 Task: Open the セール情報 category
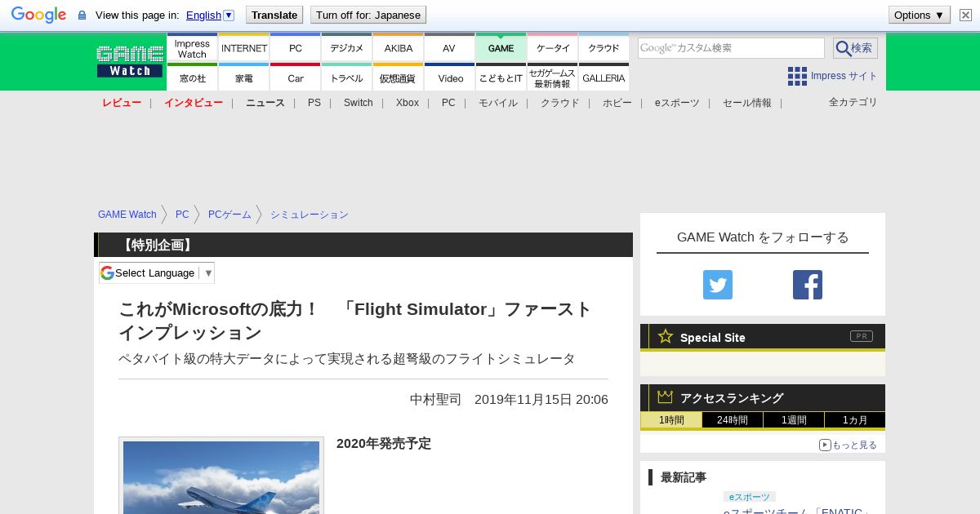747,103
